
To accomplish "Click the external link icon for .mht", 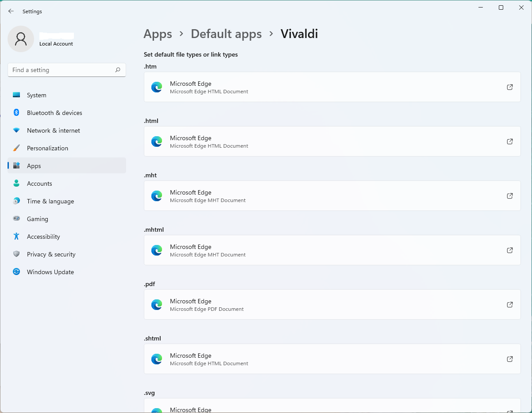I will tap(510, 196).
